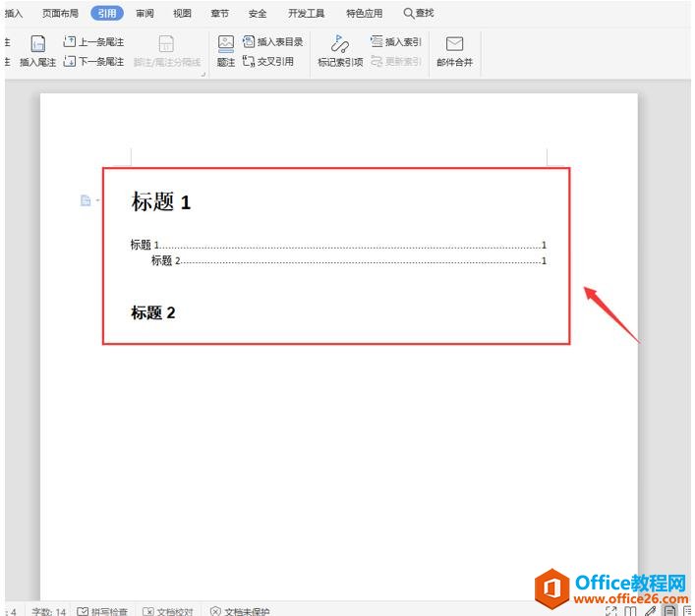Go to next endnote 下一条尾注
The width and height of the screenshot is (695, 616).
tap(93, 62)
